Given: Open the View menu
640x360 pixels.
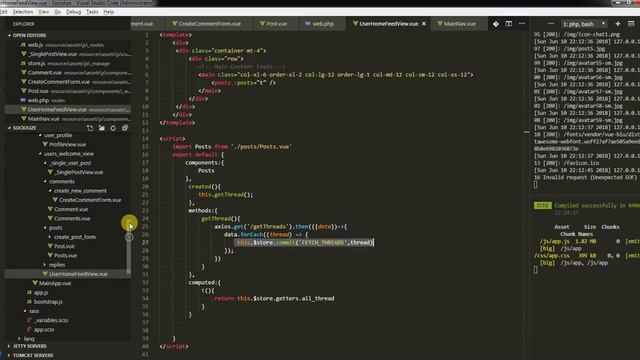Looking at the screenshot, I should [44, 12].
